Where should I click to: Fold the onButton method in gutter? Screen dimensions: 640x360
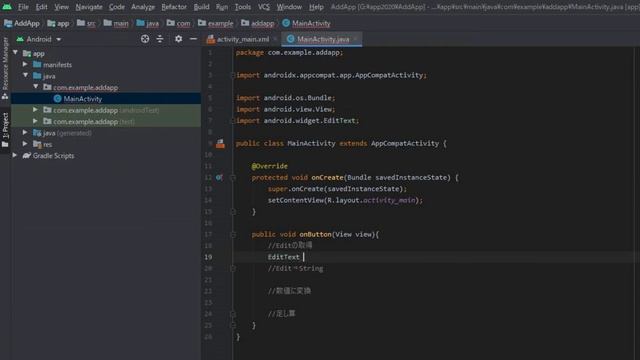233,234
